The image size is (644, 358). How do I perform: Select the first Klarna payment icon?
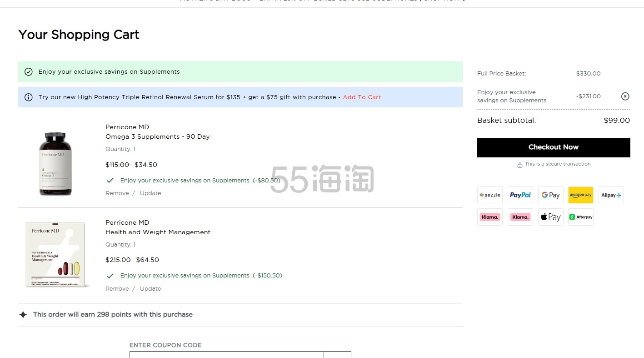(489, 217)
